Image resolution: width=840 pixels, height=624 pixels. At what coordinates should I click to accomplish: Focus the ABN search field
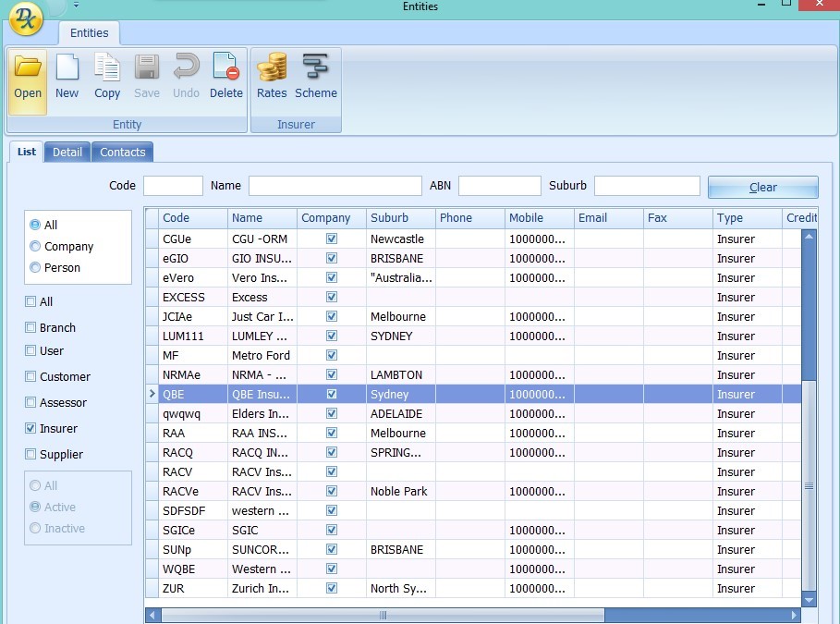(500, 186)
